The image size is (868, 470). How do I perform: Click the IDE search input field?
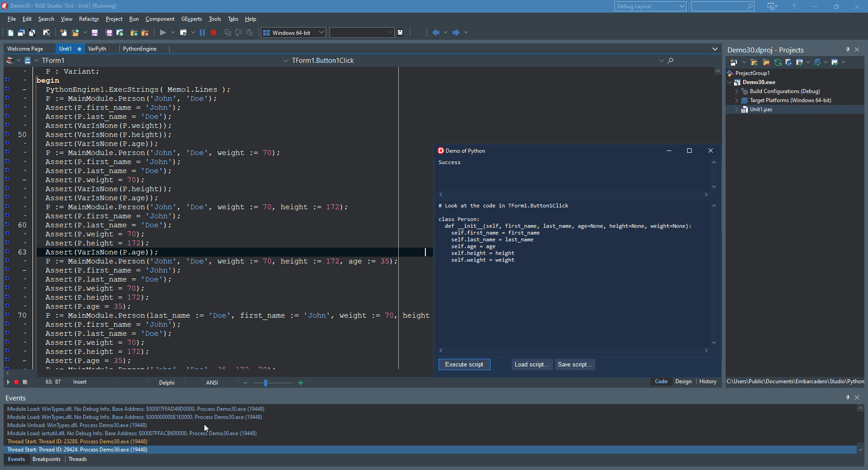click(722, 6)
